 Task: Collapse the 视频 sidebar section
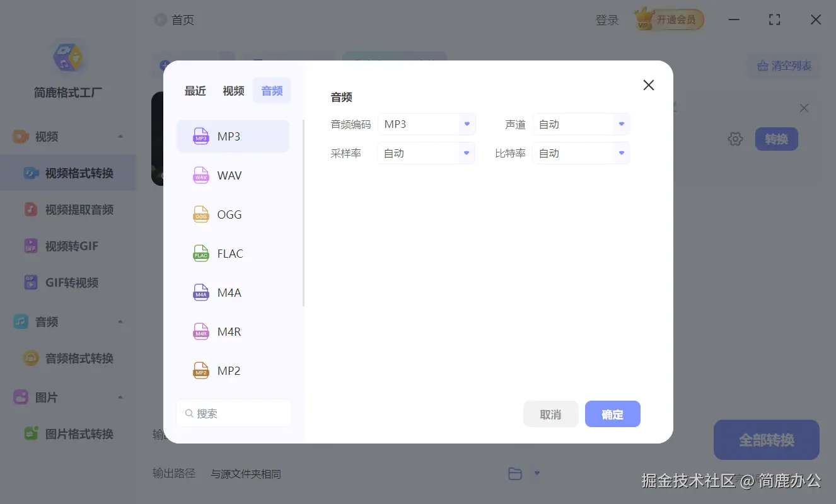(120, 136)
